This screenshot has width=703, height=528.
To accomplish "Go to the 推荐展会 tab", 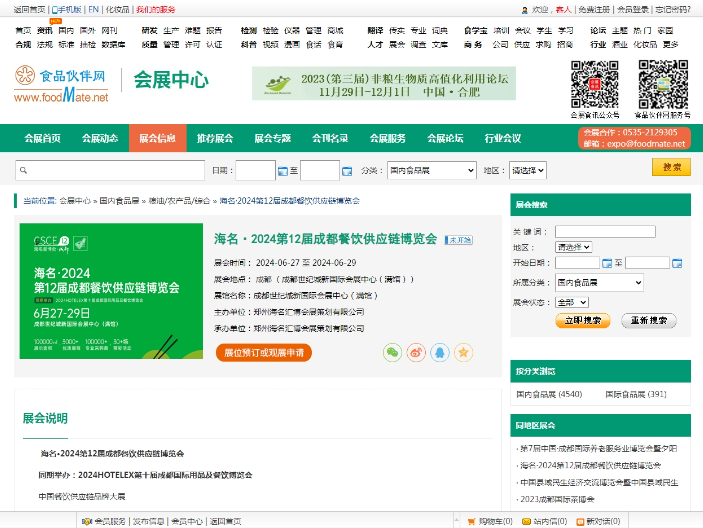I will coord(215,138).
